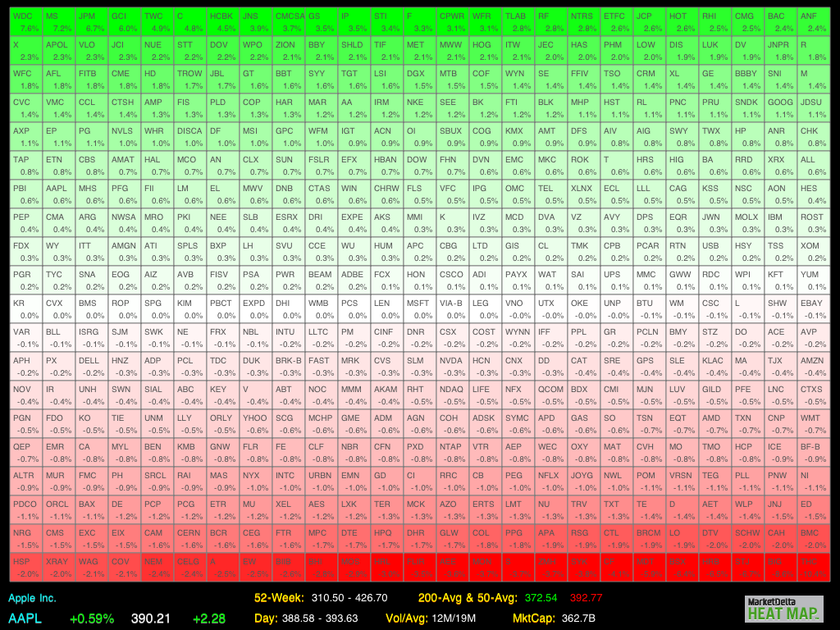Screen dimensions: 840x630
Task: Open the EBAY -0.1% tile
Action: click(813, 309)
